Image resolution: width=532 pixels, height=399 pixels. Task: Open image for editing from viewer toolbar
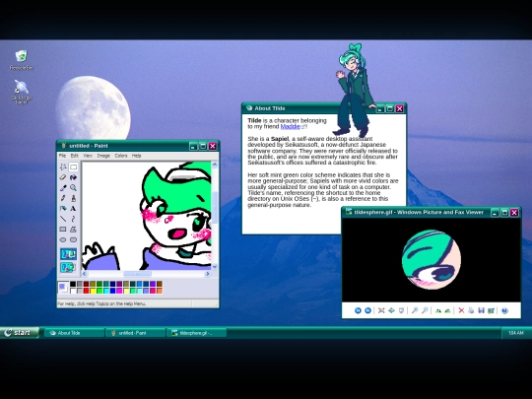[491, 310]
